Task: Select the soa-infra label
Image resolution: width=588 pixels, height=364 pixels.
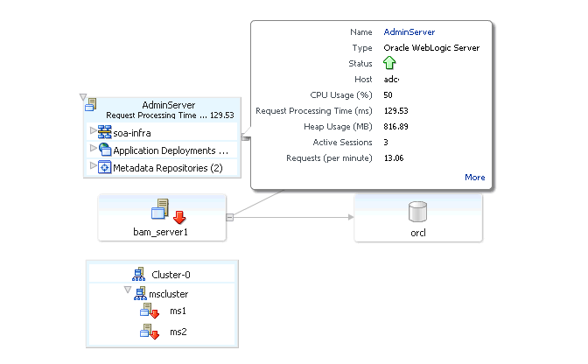Action: point(132,133)
